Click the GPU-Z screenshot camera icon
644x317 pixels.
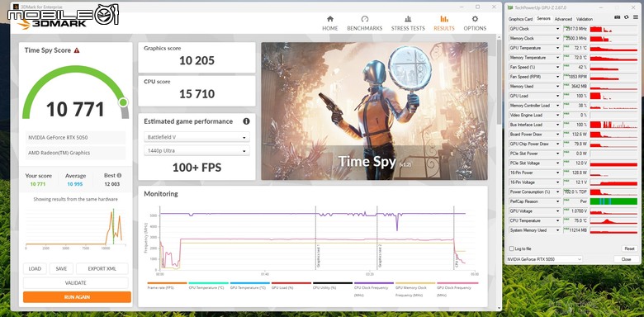point(617,17)
